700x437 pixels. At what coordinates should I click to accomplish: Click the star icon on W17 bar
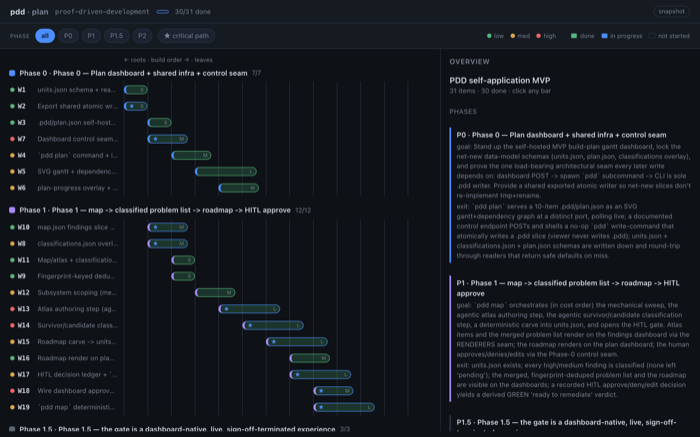[x=297, y=375]
